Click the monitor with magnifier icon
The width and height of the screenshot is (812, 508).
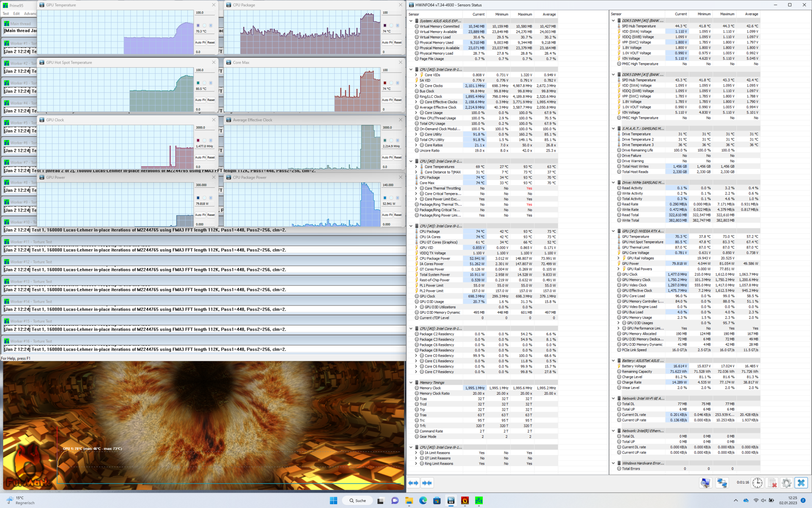(x=705, y=483)
